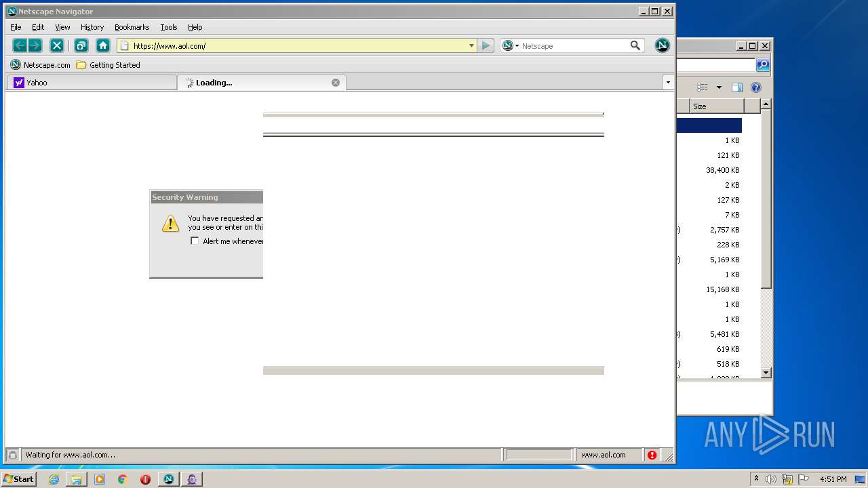Open the History menu
The image size is (868, 488).
[92, 27]
